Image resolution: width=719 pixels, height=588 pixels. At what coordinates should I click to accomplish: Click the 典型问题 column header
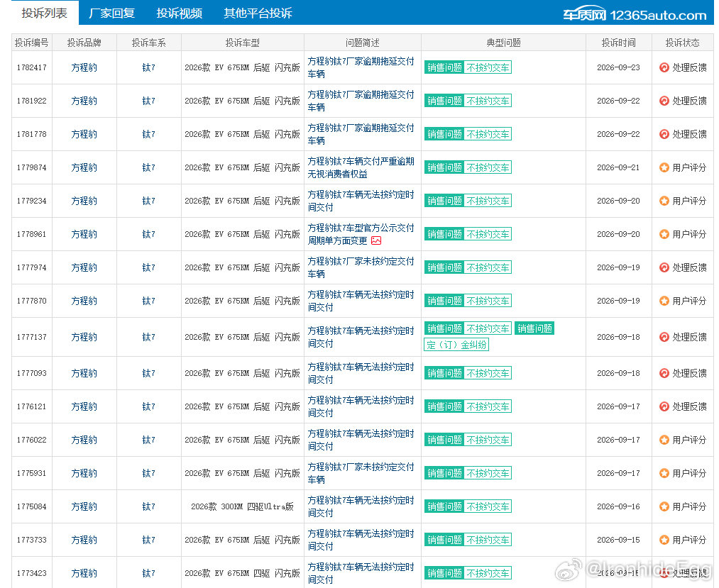pos(503,43)
